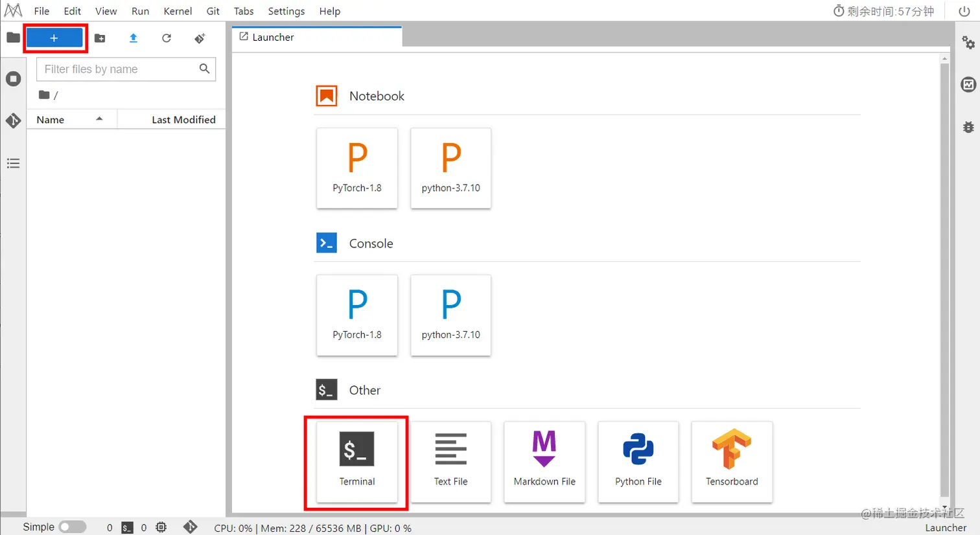Open the Edit menu
The height and width of the screenshot is (535, 980).
[73, 11]
